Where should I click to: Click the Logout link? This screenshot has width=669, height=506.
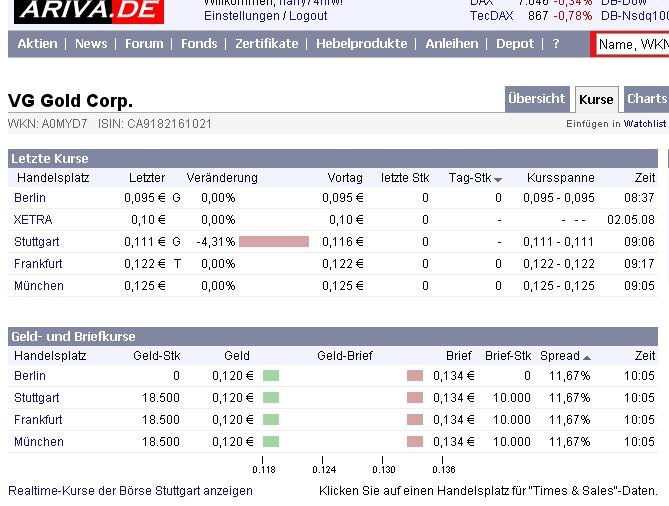[x=308, y=16]
